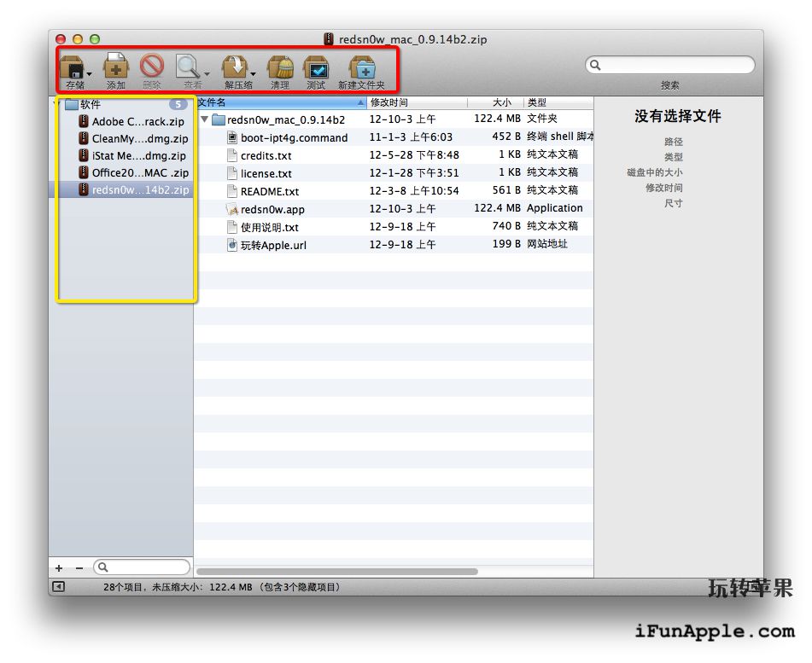Select license.txt file
This screenshot has width=812, height=663.
(394, 173)
